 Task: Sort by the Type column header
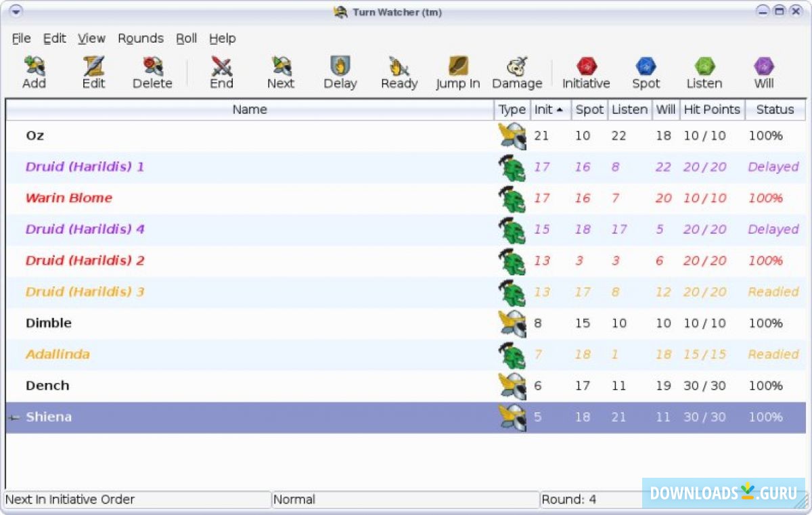point(512,110)
